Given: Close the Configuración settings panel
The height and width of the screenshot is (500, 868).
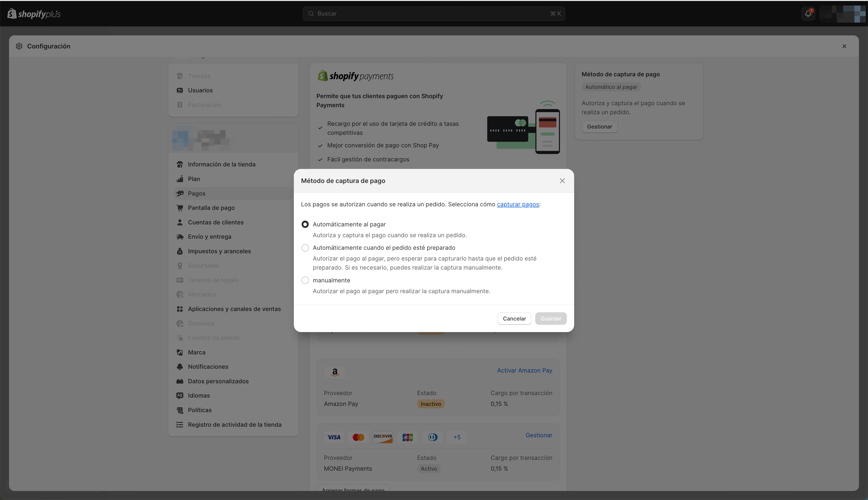Looking at the screenshot, I should click(844, 46).
